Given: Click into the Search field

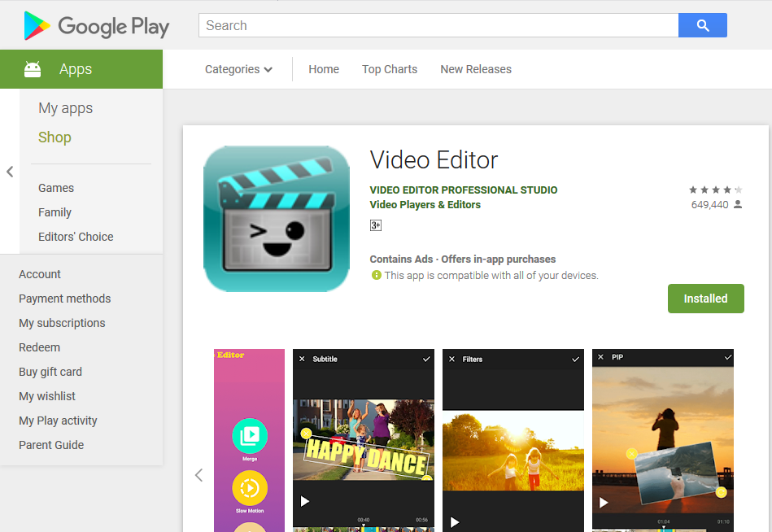Looking at the screenshot, I should click(438, 25).
